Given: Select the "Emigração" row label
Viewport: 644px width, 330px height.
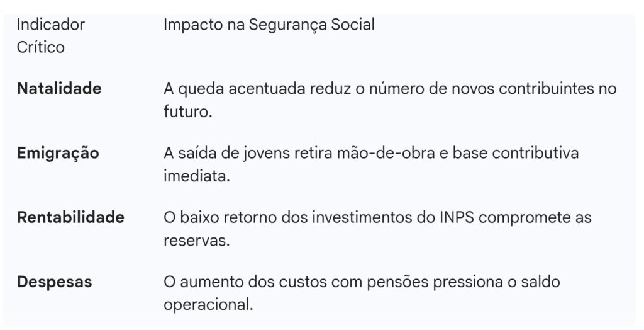Looking at the screenshot, I should point(58,153).
